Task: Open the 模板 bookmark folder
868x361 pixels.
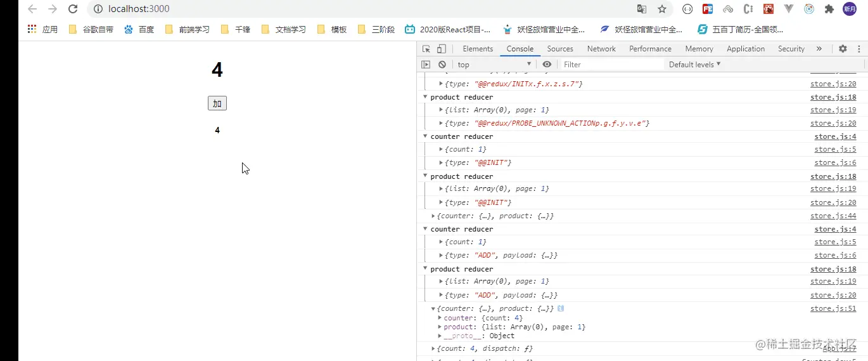Action: tap(332, 29)
